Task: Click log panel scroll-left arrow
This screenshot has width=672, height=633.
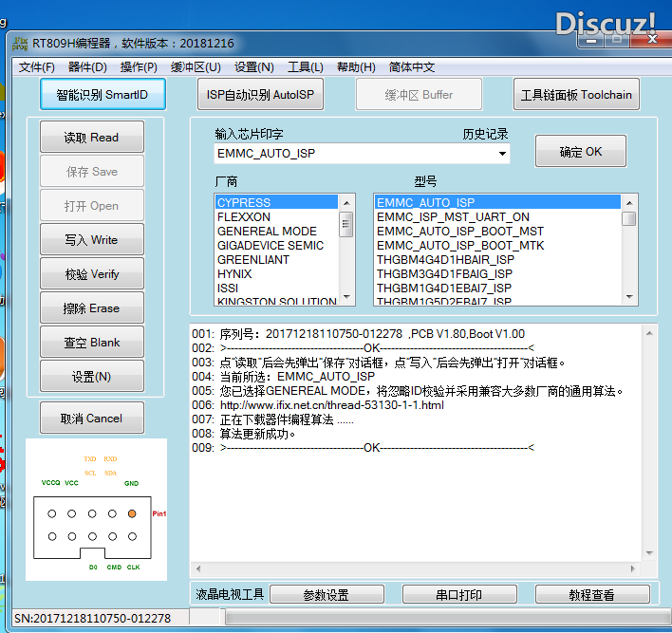Action: [x=198, y=568]
